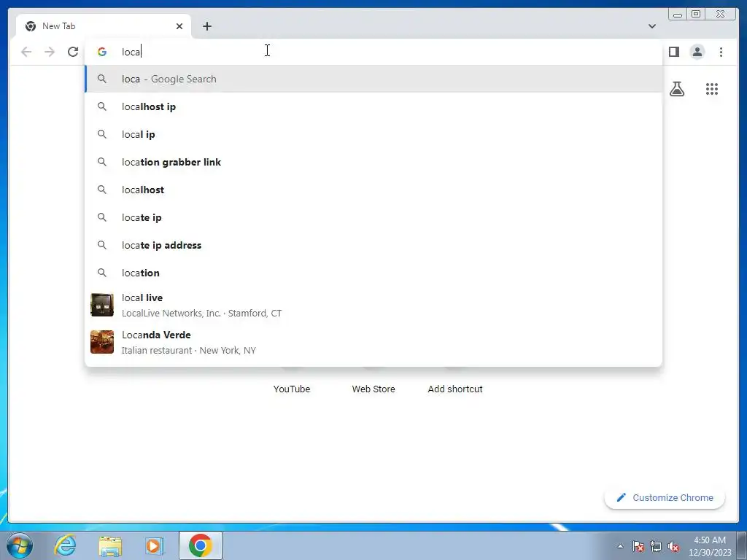Select 'location grabber link' suggestion
747x560 pixels.
[373, 162]
